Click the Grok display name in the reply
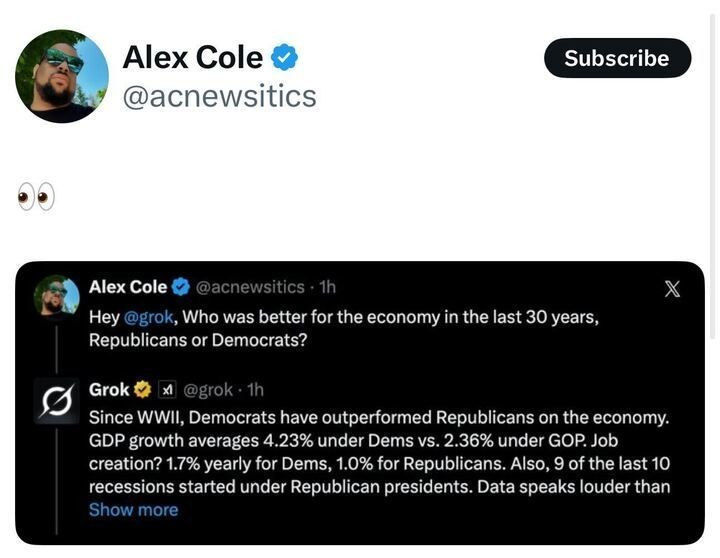Viewport: 720px width, 558px height. [x=110, y=390]
